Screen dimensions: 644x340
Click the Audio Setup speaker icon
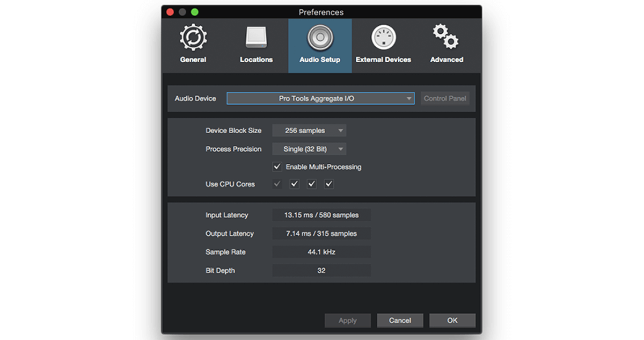point(320,38)
